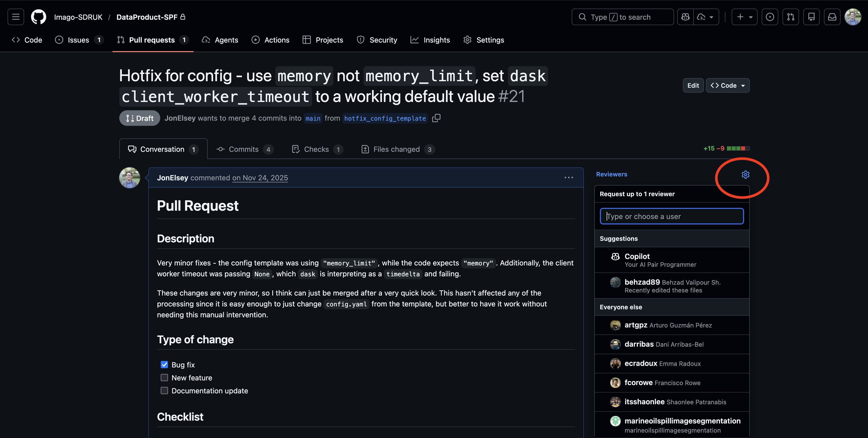Click the Copilot chat icon in header

[x=685, y=17]
